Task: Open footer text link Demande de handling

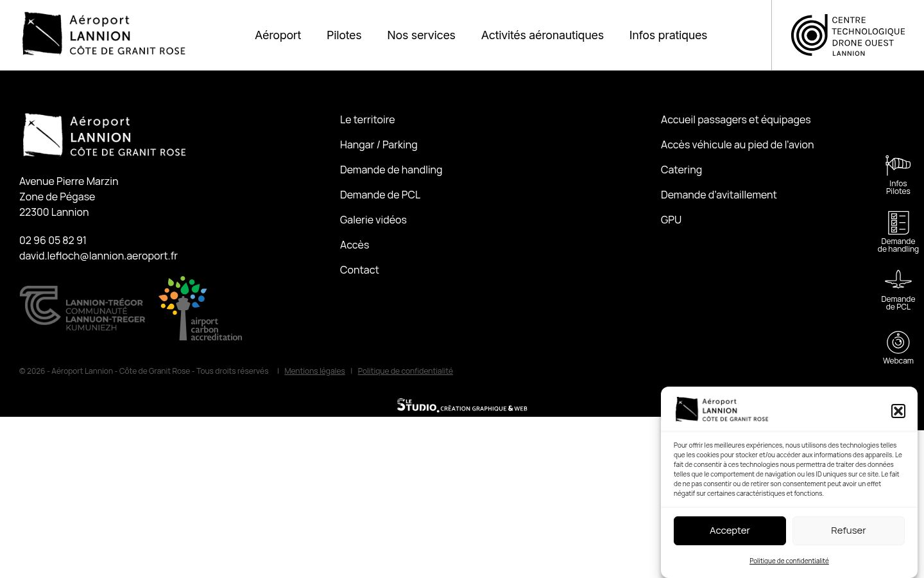Action: click(391, 170)
